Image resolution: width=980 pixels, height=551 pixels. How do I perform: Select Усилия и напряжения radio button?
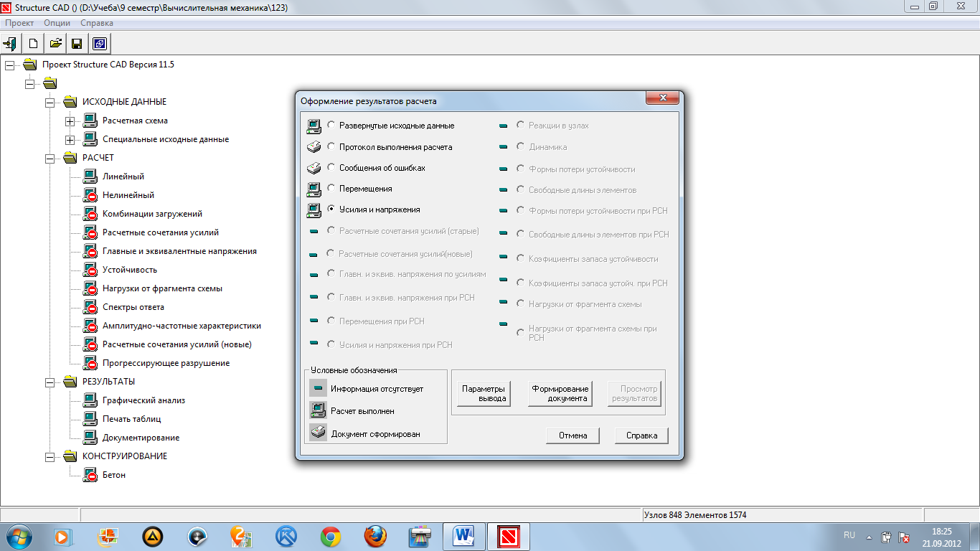[331, 209]
